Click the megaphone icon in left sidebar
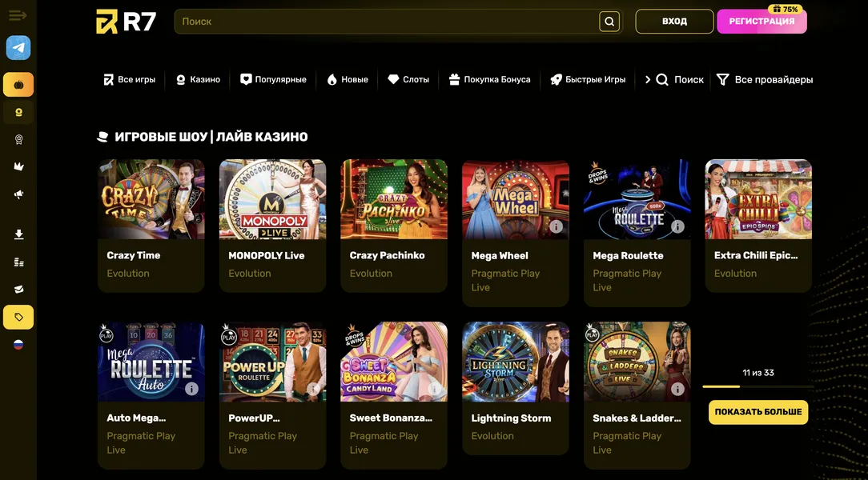 click(18, 194)
